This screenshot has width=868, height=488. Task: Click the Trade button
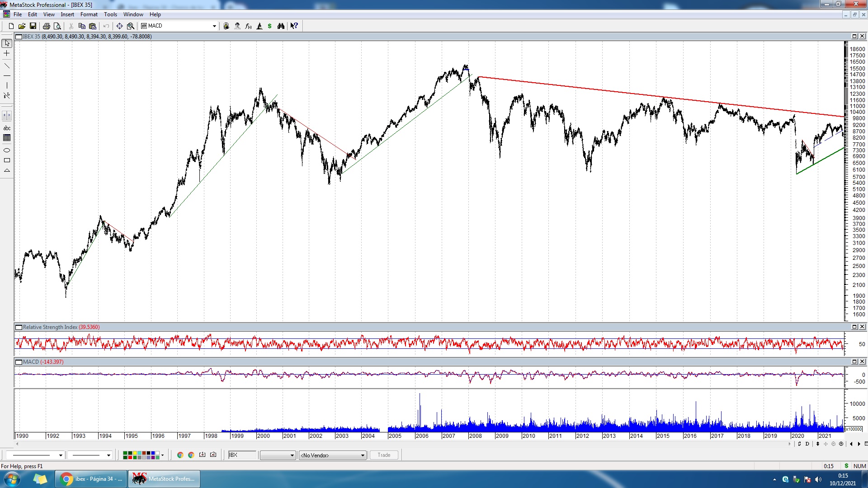(x=383, y=455)
